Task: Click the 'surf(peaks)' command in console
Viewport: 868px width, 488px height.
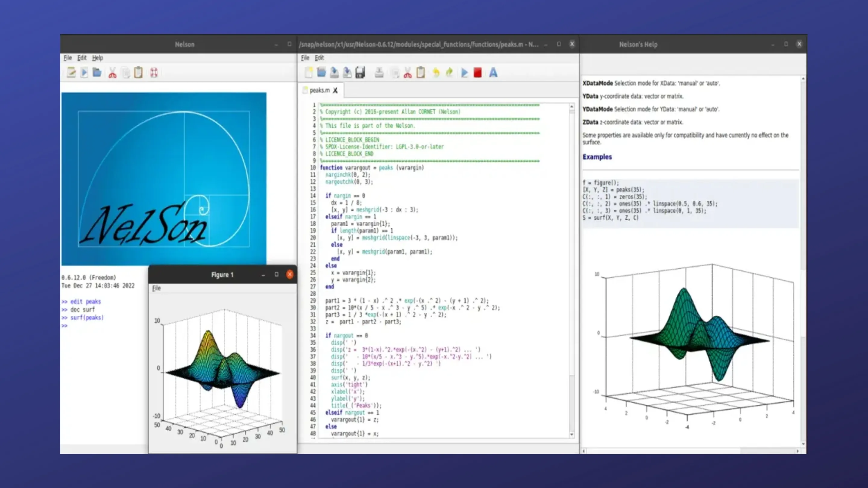Action: (87, 318)
